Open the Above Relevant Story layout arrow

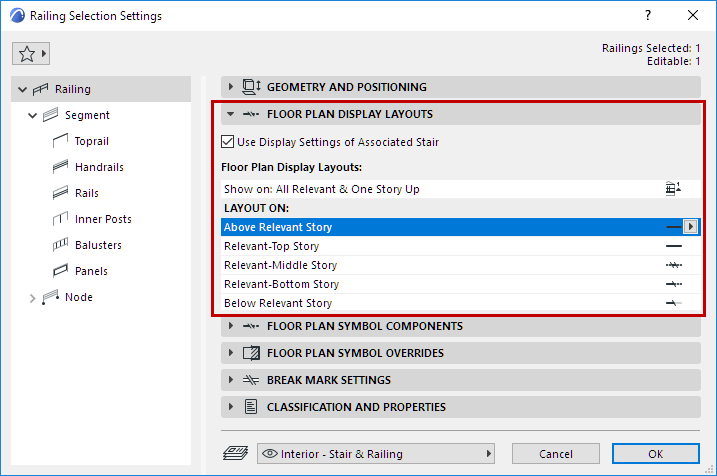[690, 227]
